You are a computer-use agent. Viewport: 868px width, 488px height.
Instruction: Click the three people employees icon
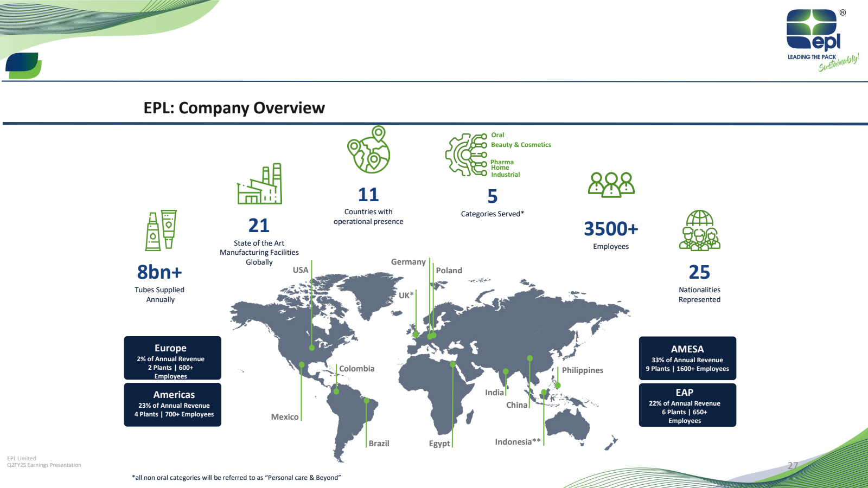point(611,184)
